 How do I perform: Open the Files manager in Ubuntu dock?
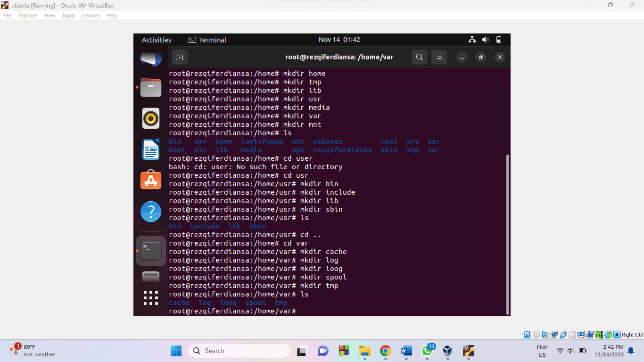151,88
